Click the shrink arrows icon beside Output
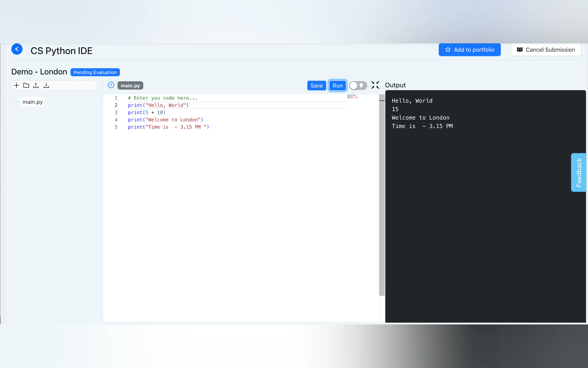This screenshot has height=368, width=588. coord(375,85)
